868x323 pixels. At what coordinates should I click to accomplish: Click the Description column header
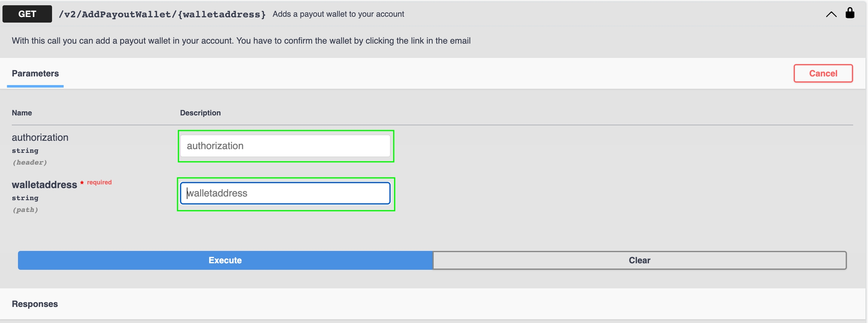200,113
